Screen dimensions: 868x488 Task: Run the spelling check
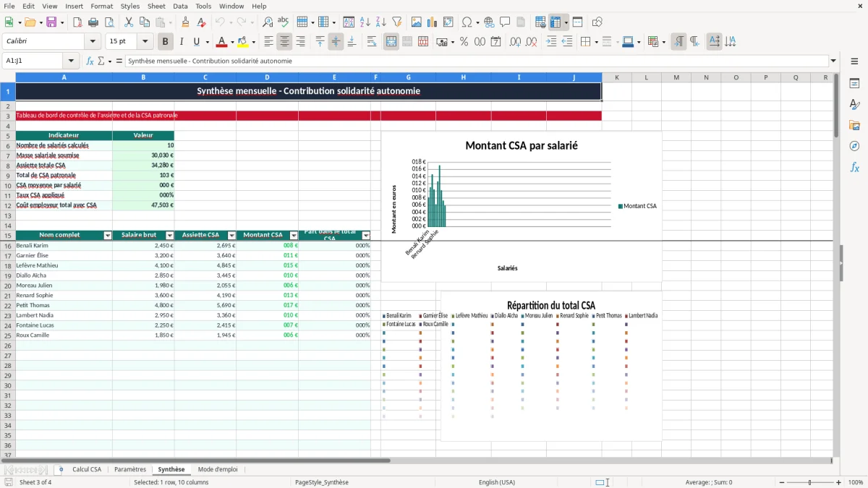[283, 22]
